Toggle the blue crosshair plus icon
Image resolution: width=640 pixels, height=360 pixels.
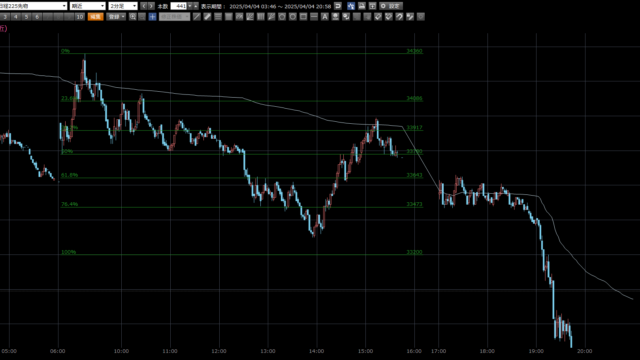pos(152,17)
